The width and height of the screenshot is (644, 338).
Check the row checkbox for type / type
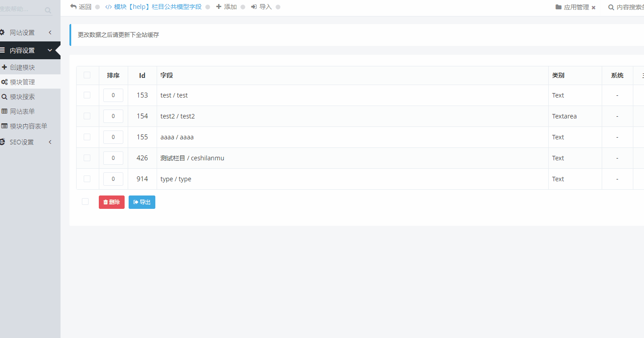pos(87,179)
